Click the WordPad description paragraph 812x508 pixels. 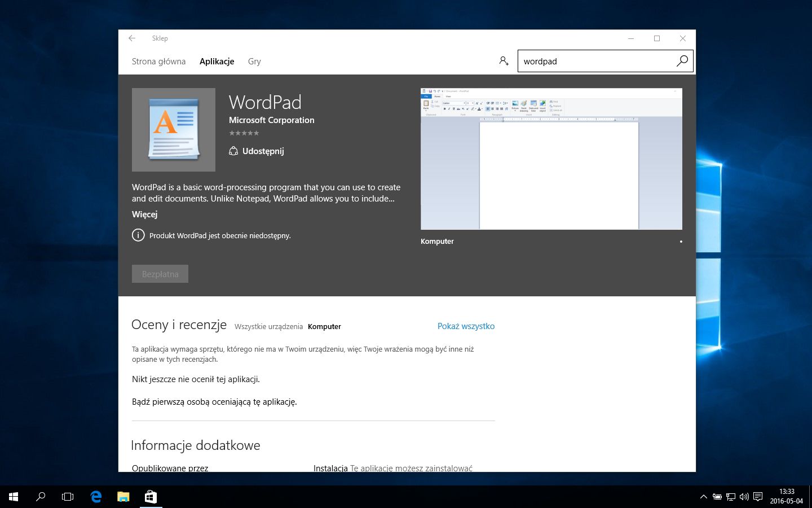tap(266, 193)
